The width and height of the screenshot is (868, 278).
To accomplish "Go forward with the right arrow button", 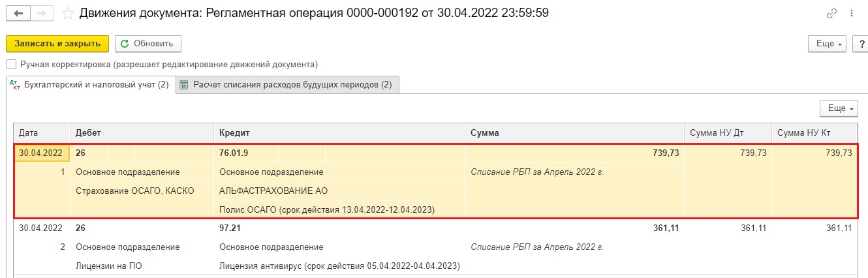I will 42,13.
